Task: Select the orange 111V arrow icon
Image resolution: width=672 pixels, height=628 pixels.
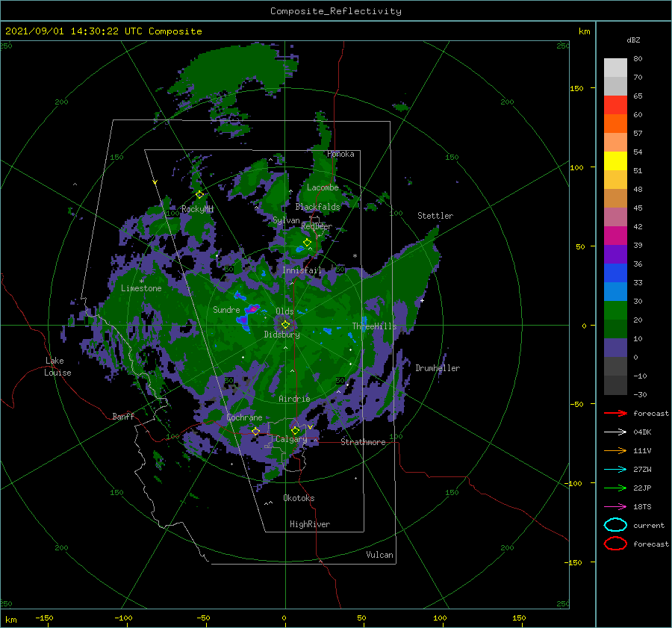Action: click(x=615, y=450)
